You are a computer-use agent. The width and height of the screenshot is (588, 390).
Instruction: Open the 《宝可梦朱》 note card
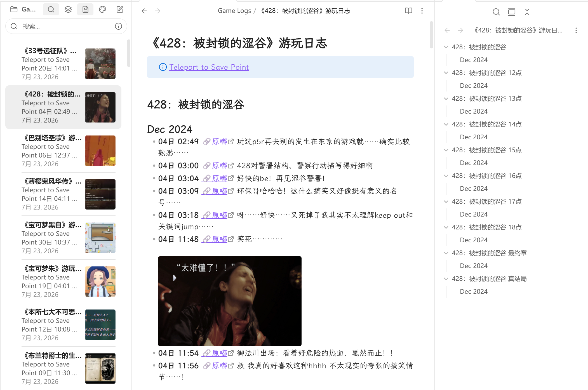63,281
